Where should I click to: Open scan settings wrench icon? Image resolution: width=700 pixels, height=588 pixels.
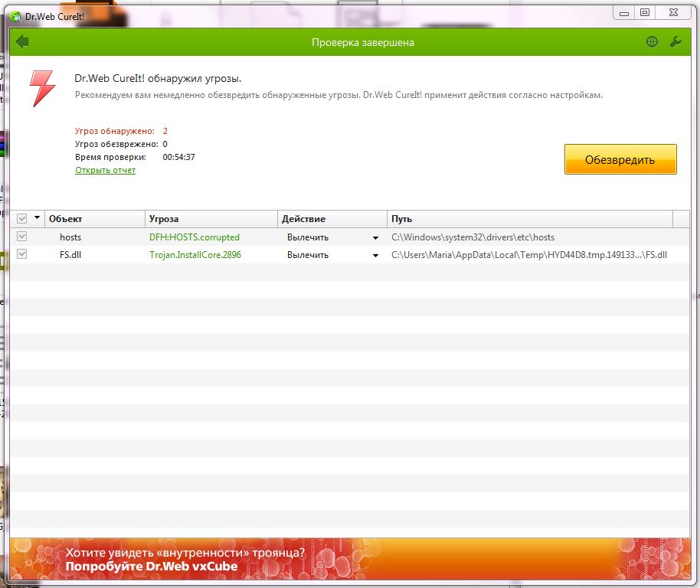click(x=675, y=42)
